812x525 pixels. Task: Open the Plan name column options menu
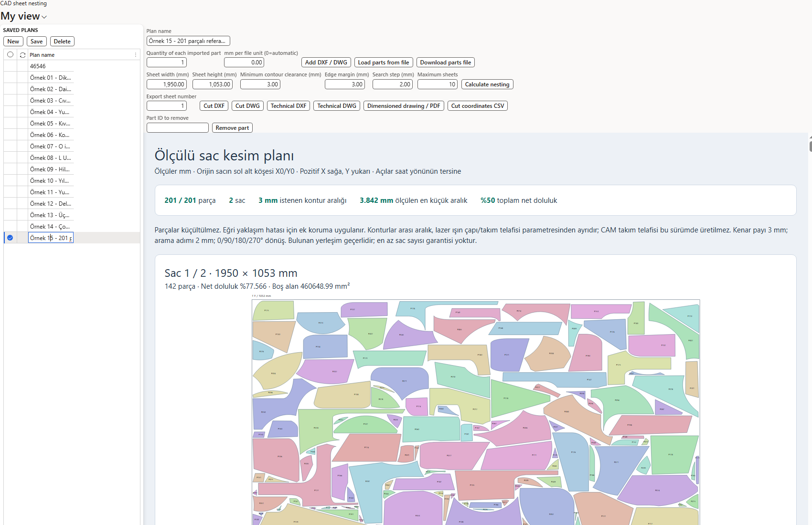tap(136, 55)
